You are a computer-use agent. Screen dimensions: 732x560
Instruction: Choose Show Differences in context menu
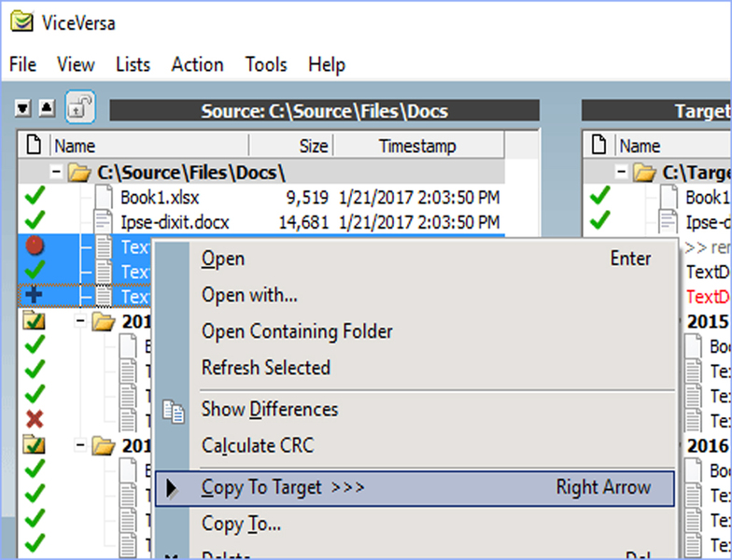pos(415,409)
